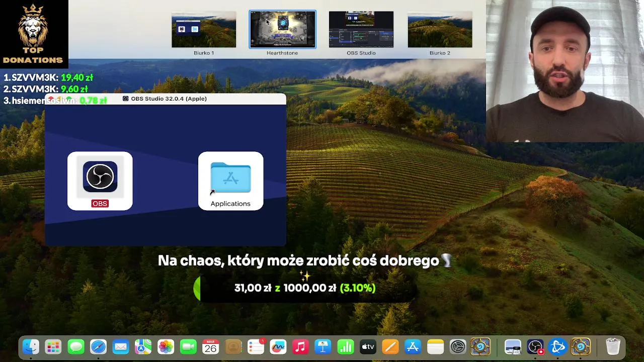Image resolution: width=644 pixels, height=362 pixels.
Task: Click Hearthstone icon beside the Trash
Action: [x=581, y=347]
